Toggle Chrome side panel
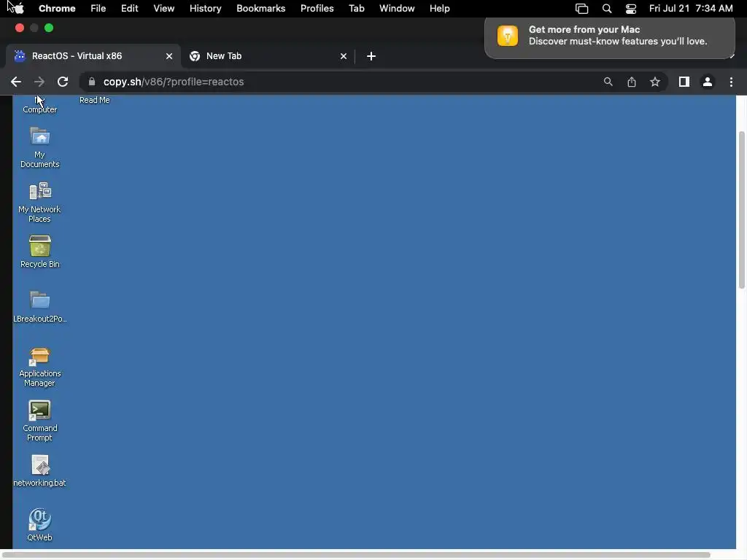 684,82
